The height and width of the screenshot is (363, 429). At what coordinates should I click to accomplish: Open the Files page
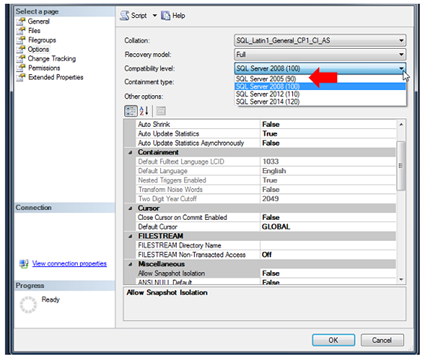34,31
